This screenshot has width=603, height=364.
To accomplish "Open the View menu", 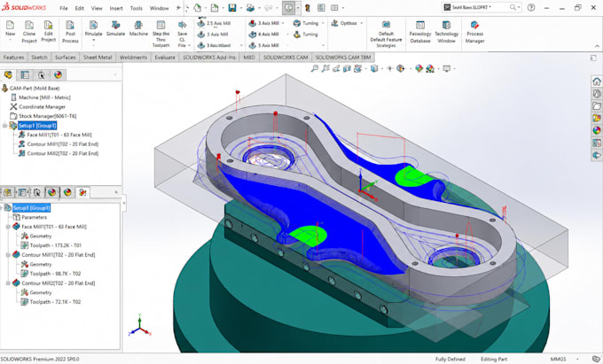I will (x=97, y=8).
